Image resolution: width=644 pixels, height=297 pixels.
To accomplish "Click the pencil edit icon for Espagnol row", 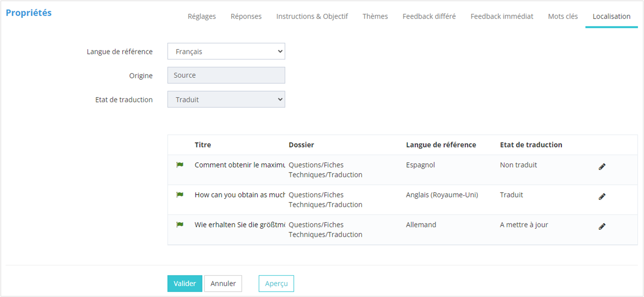I will [x=602, y=167].
